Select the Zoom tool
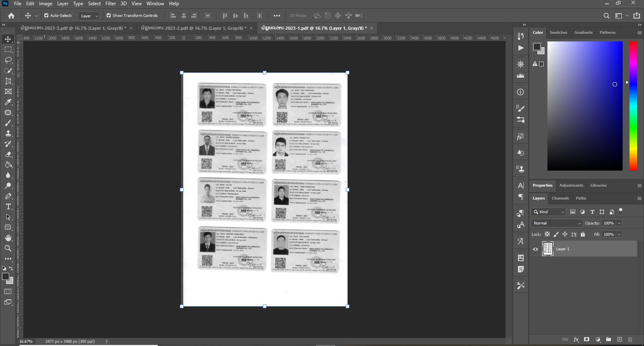Image resolution: width=644 pixels, height=346 pixels. (x=8, y=248)
